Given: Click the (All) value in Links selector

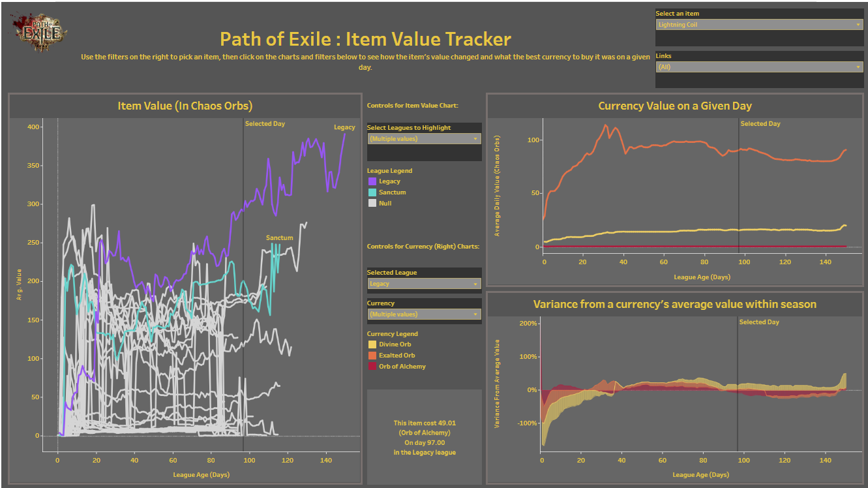Looking at the screenshot, I should (x=664, y=67).
